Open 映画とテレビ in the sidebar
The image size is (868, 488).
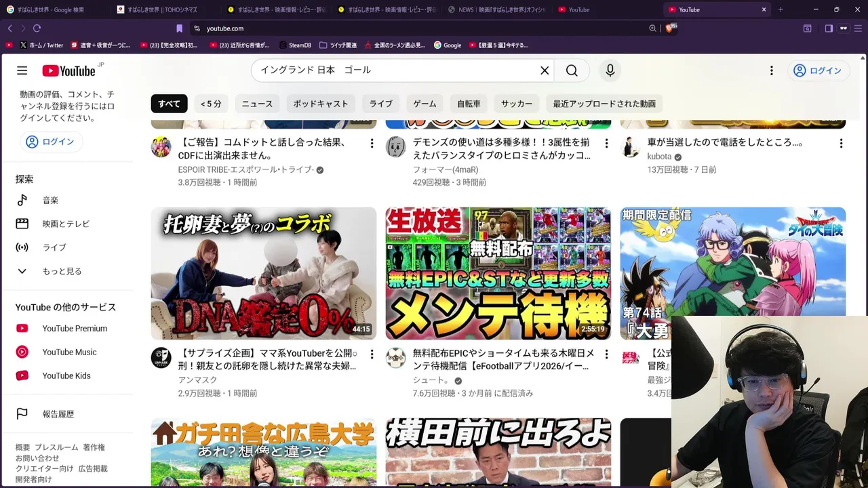68,224
